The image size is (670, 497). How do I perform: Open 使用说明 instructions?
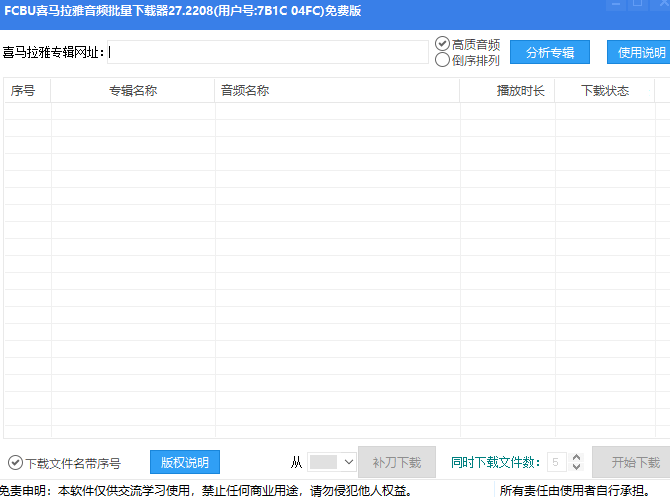pos(640,52)
